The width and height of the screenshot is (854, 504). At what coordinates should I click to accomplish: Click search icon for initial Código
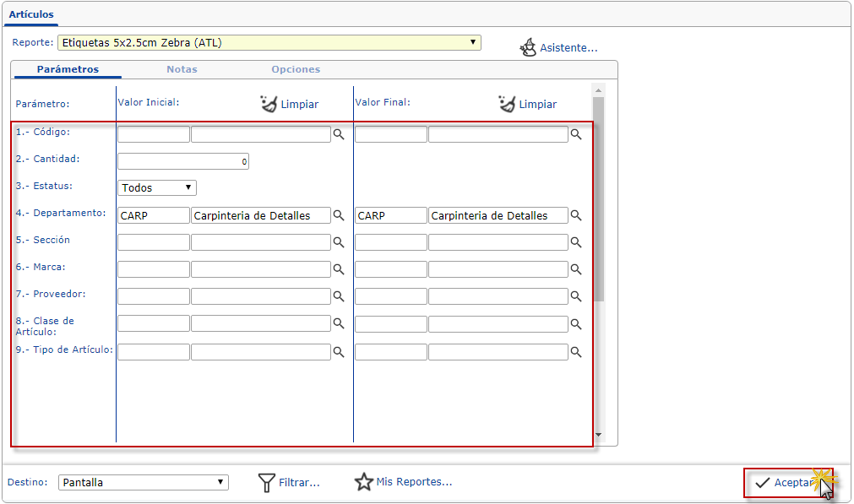coord(338,134)
